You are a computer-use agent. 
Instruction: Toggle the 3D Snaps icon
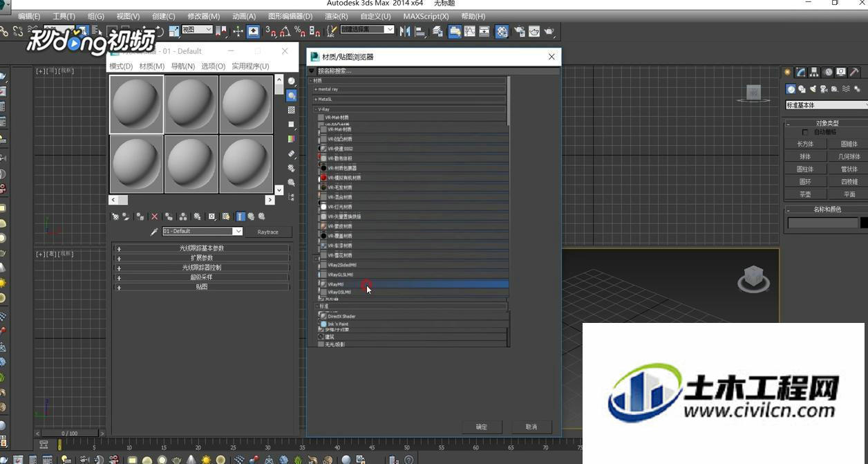(x=271, y=31)
